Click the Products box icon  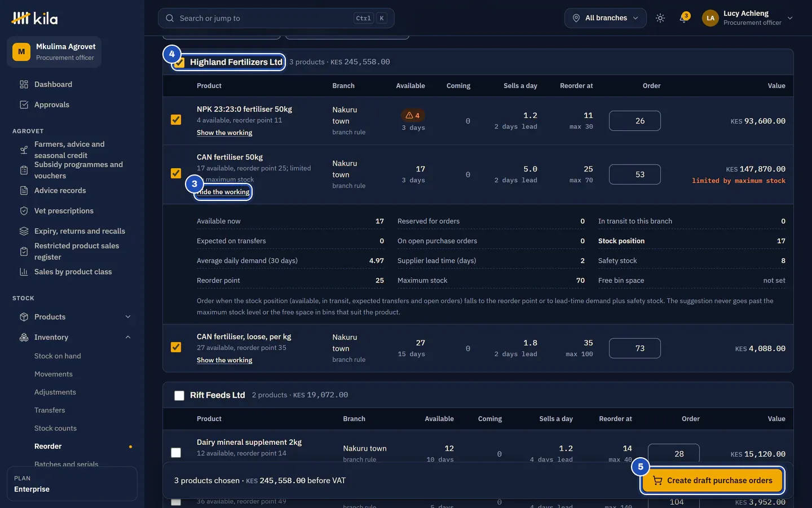[24, 317]
